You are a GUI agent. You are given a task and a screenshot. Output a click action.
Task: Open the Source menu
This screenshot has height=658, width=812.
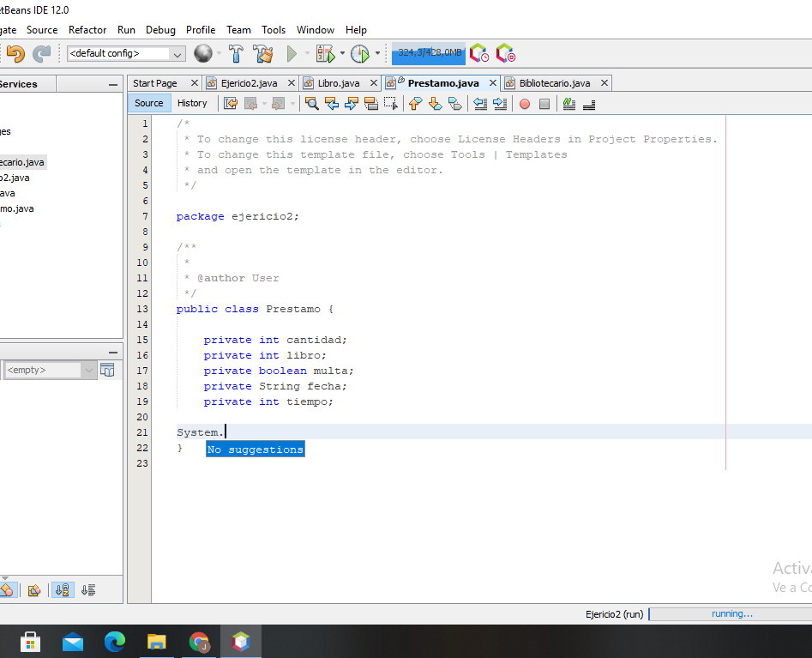(42, 30)
